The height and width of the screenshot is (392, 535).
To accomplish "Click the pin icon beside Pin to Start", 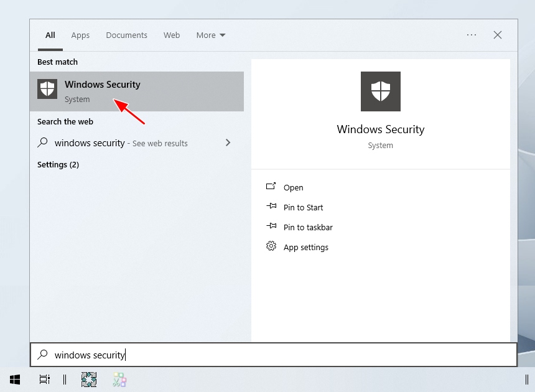I will coord(271,207).
